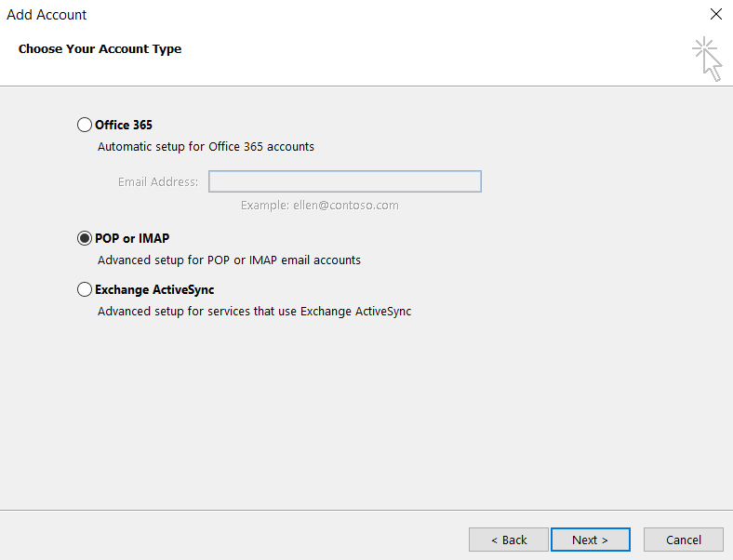Click the Add Account window title
733x560 pixels.
pyautogui.click(x=47, y=15)
